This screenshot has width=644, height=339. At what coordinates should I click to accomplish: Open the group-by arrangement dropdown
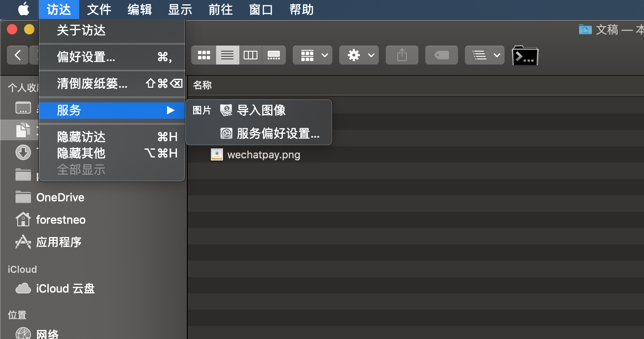point(313,55)
